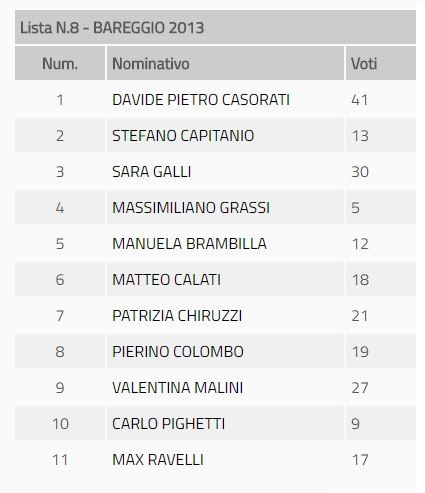
Task: Click Matteo Calati in the list
Action: click(x=166, y=280)
